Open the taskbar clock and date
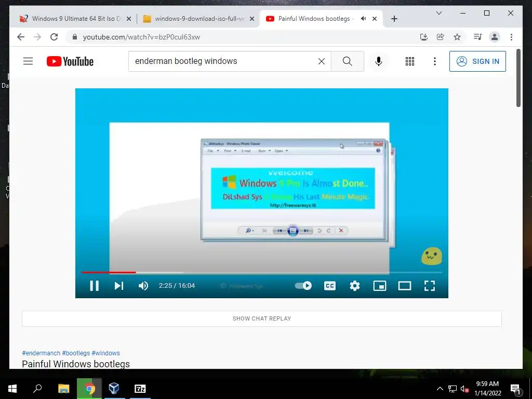 (487, 389)
